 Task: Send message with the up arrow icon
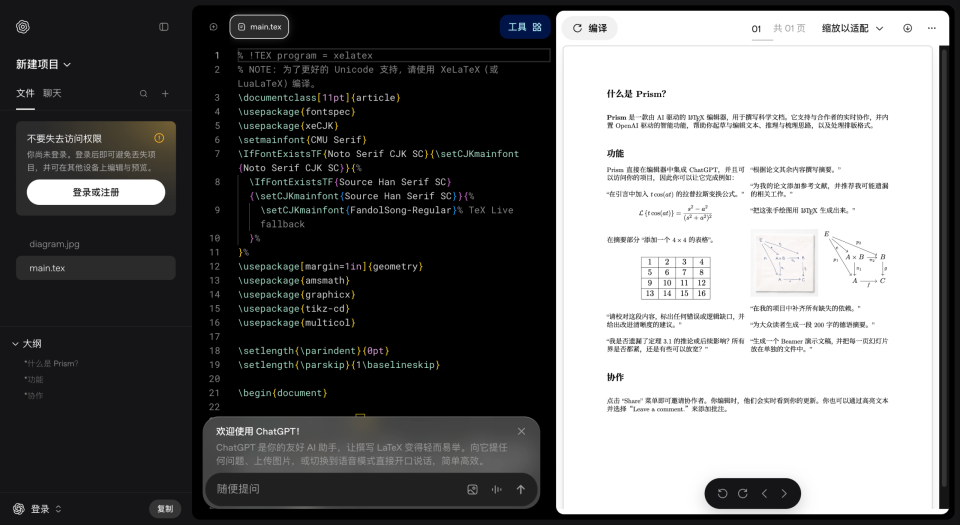(x=520, y=490)
